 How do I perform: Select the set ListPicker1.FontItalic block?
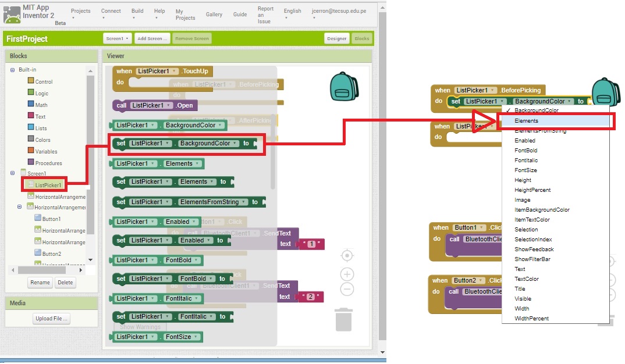pos(172,316)
